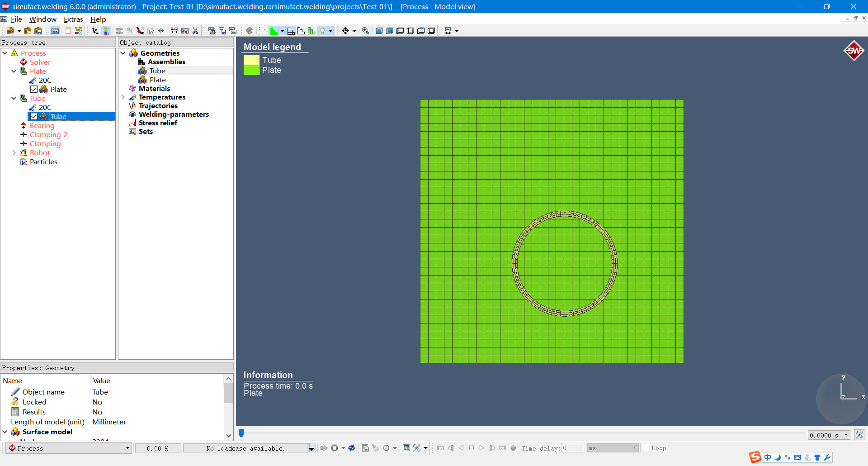868x466 pixels.
Task: Click the clipboard toolbar icon
Action: point(68,31)
